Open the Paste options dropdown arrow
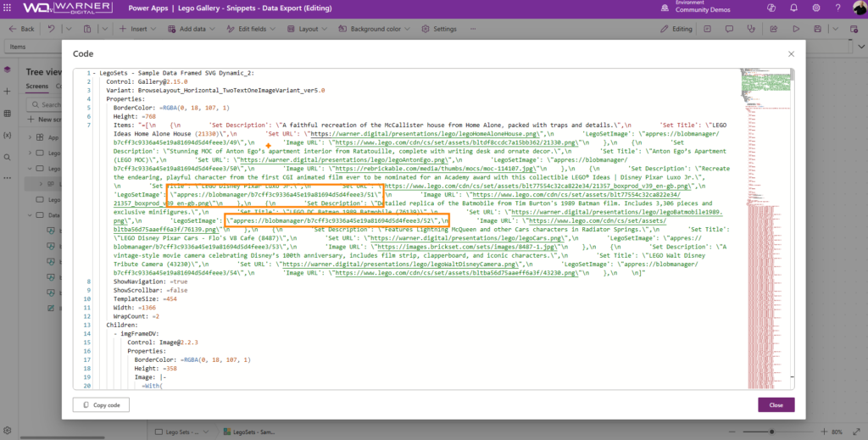This screenshot has height=440, width=868. tap(104, 29)
